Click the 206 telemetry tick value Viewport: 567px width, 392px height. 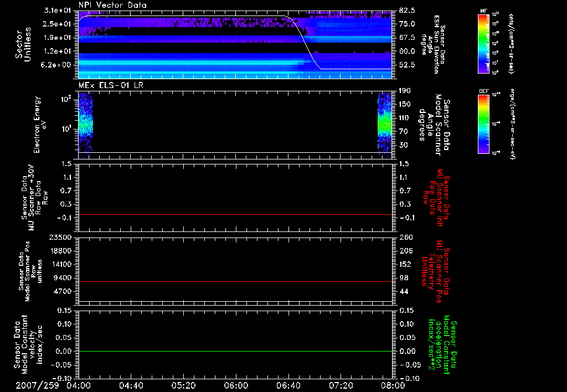tap(405, 251)
